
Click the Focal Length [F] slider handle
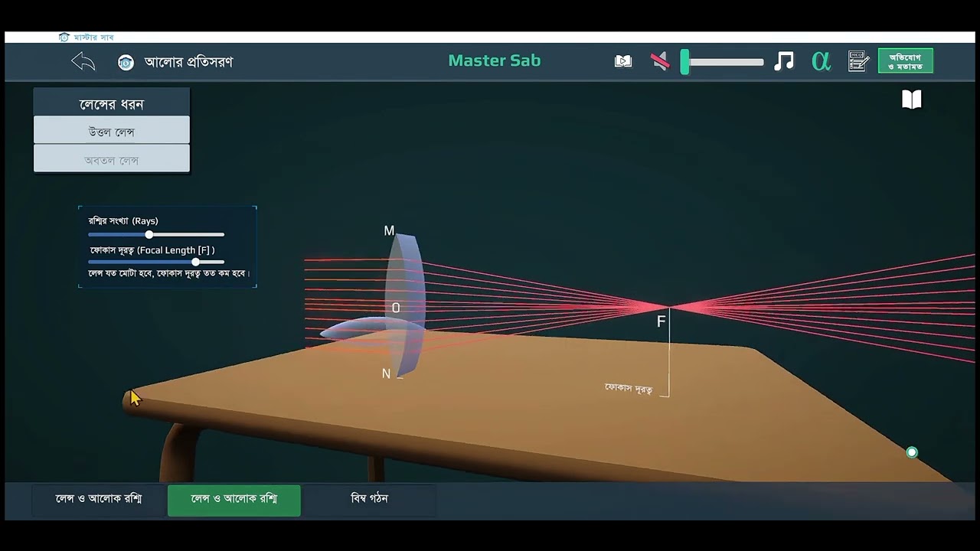click(x=196, y=262)
